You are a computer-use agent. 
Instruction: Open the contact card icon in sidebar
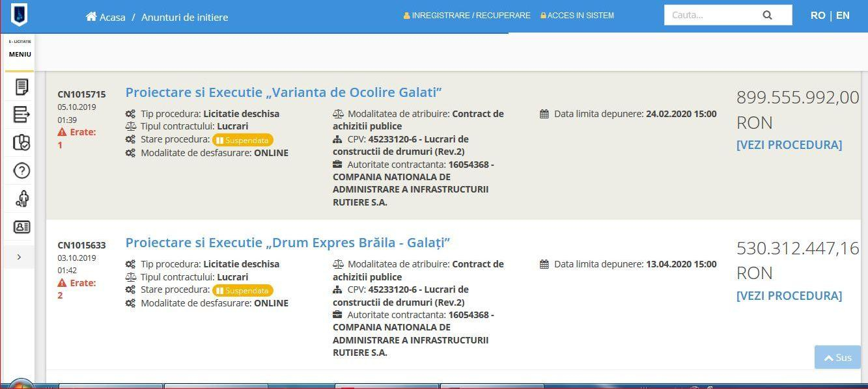(21, 226)
